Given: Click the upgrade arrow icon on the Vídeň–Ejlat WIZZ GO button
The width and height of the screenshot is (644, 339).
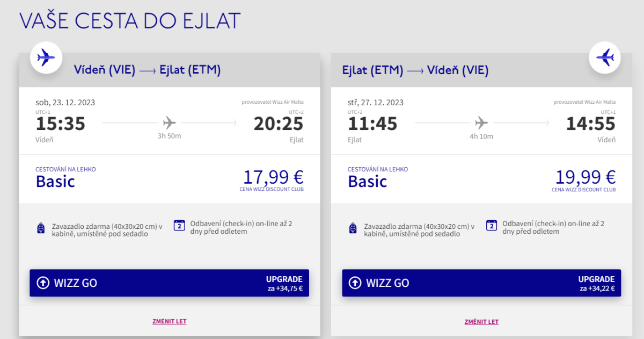Looking at the screenshot, I should coord(43,283).
